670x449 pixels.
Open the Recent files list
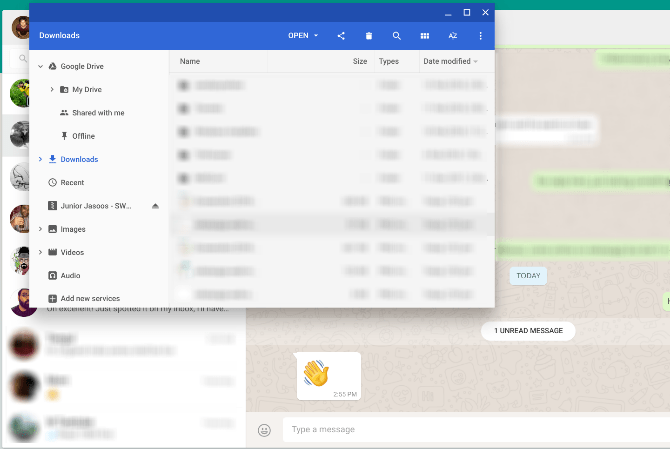pos(72,182)
